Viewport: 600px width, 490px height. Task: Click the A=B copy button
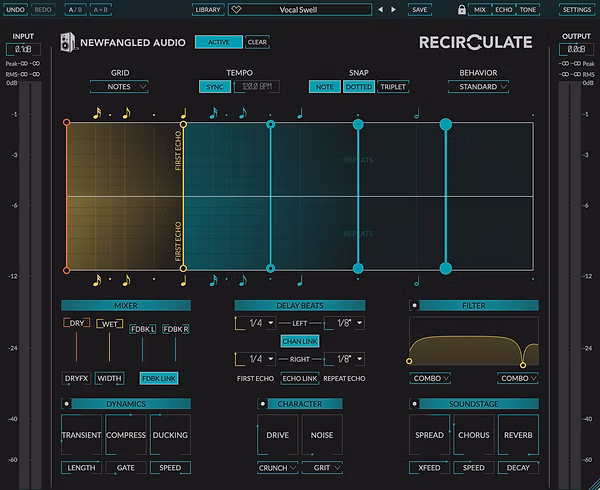click(x=101, y=10)
